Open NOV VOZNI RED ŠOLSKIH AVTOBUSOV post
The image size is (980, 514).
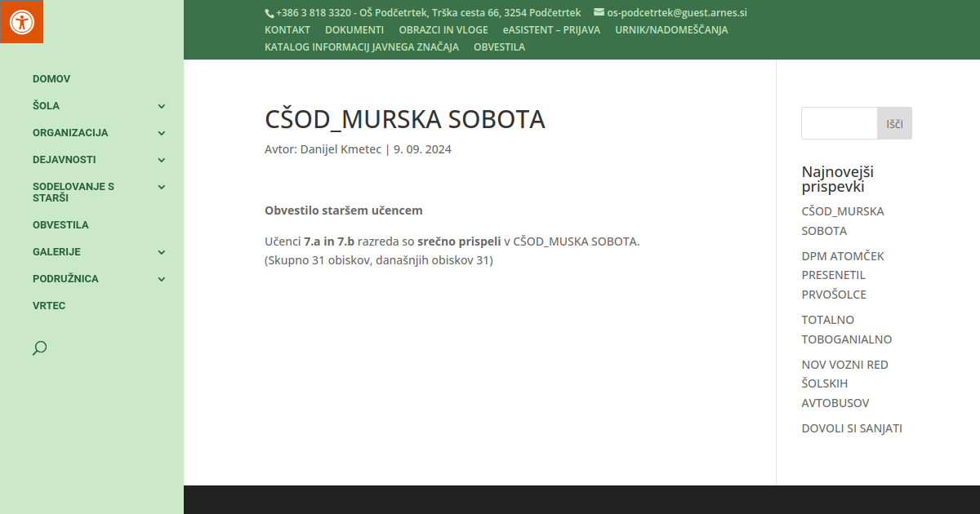pos(844,383)
